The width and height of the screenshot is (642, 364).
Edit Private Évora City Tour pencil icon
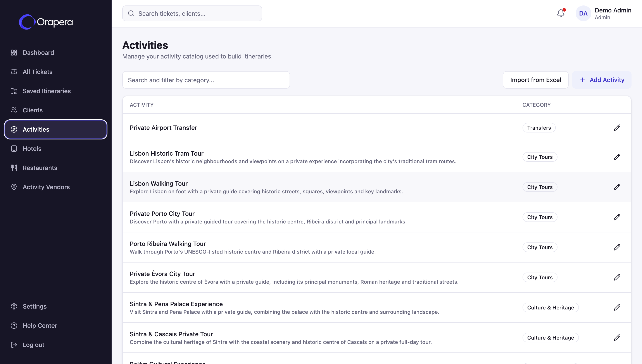(x=617, y=278)
